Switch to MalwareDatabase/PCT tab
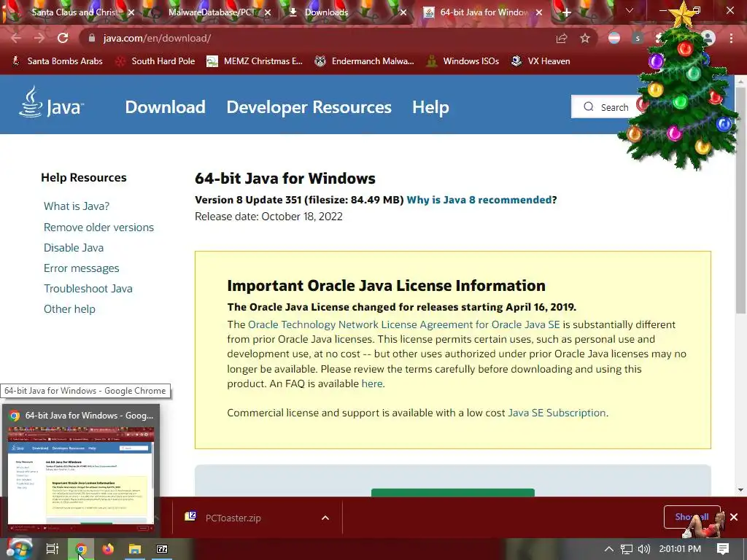Screen dimensions: 747x560 [212, 12]
